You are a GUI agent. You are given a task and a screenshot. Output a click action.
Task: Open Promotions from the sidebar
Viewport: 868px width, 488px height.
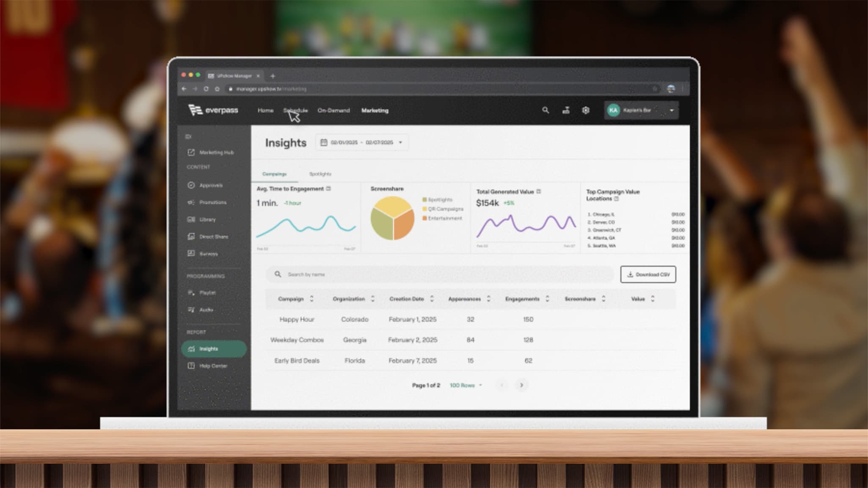point(212,202)
